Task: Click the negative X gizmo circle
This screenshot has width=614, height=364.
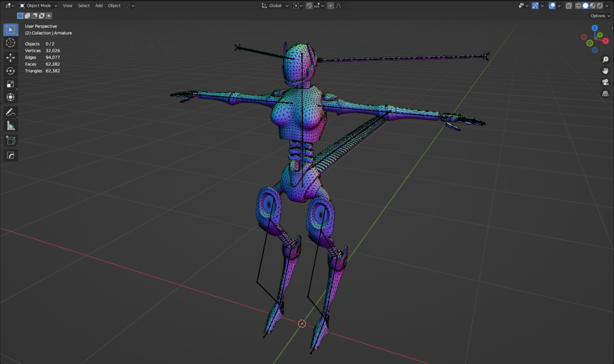Action: pos(584,37)
